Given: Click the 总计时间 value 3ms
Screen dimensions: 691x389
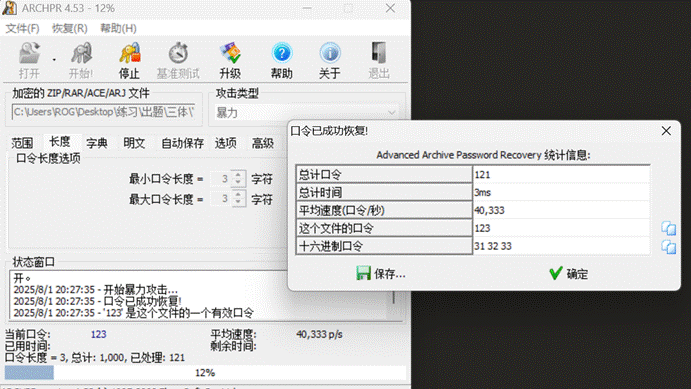Looking at the screenshot, I should (x=561, y=193).
